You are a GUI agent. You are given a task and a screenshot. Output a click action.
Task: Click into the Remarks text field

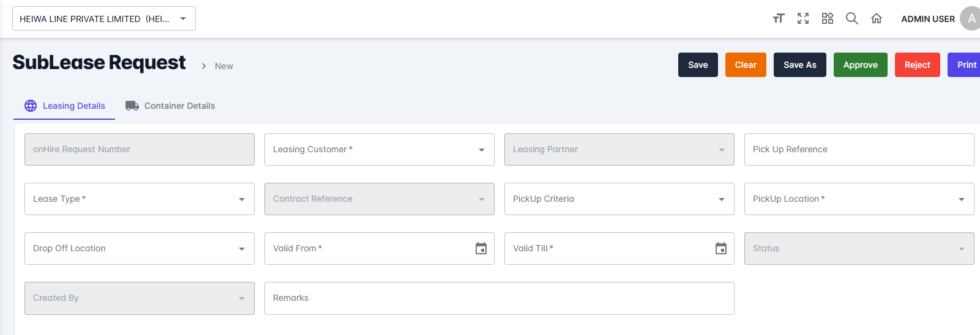coord(499,298)
